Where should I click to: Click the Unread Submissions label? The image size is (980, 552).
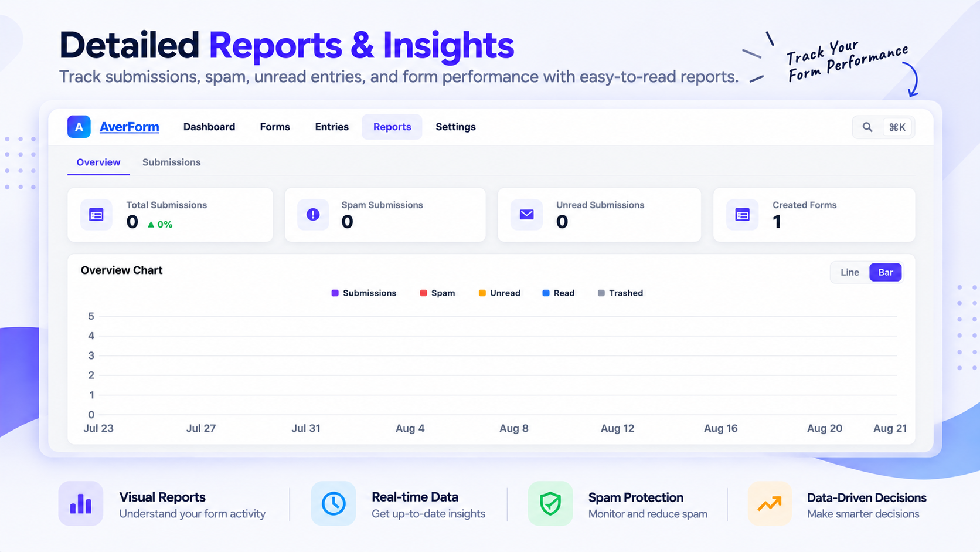tap(600, 205)
